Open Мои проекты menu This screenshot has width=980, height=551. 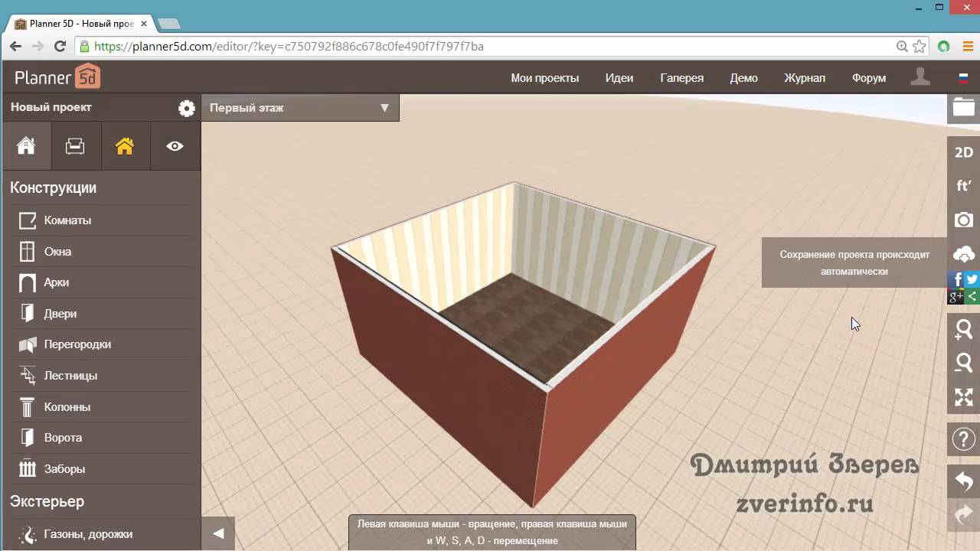click(545, 78)
